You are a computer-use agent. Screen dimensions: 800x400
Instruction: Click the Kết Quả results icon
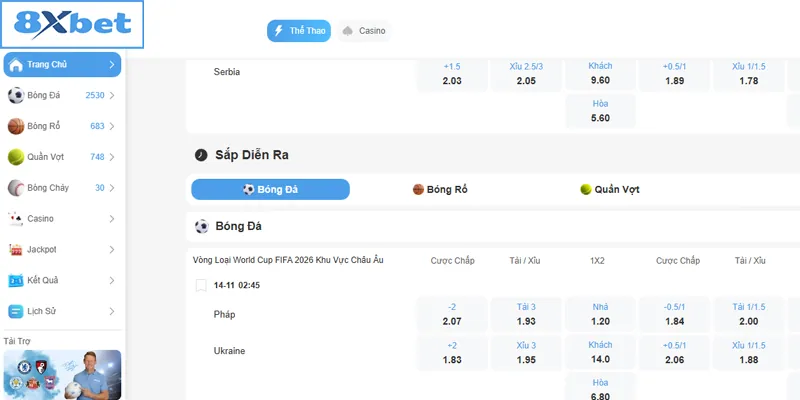pyautogui.click(x=16, y=280)
